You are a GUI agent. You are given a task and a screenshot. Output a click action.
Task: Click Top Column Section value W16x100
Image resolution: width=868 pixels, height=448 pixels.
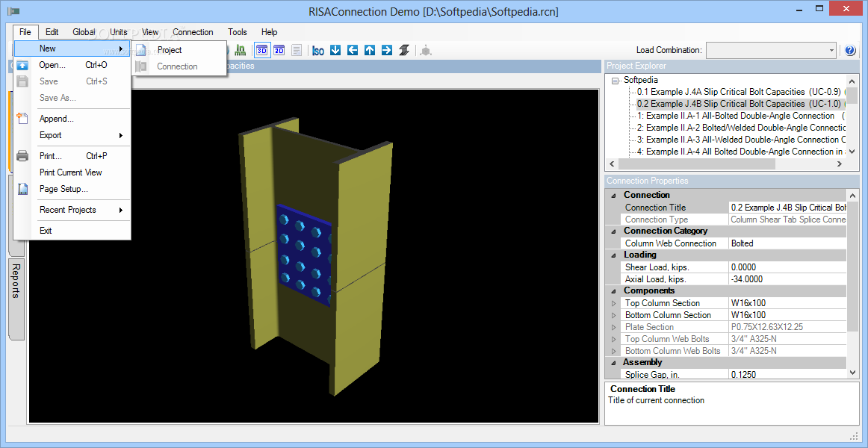[788, 303]
